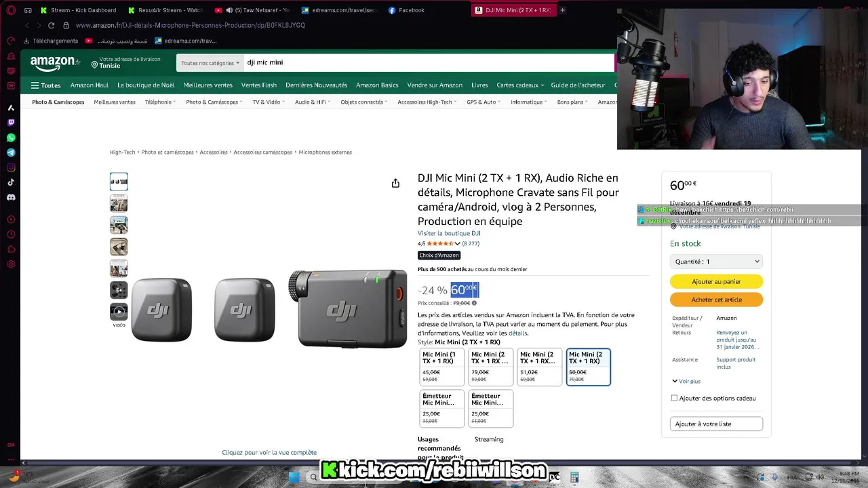Viewport: 868px width, 488px height.
Task: Open the sidebar player icon
Action: (x=11, y=220)
